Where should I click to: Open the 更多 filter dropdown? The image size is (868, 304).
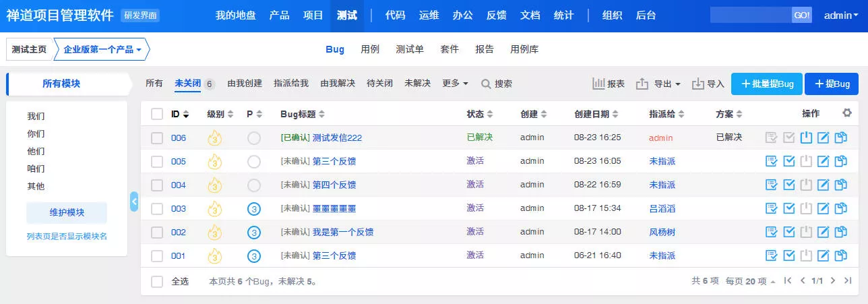[455, 84]
